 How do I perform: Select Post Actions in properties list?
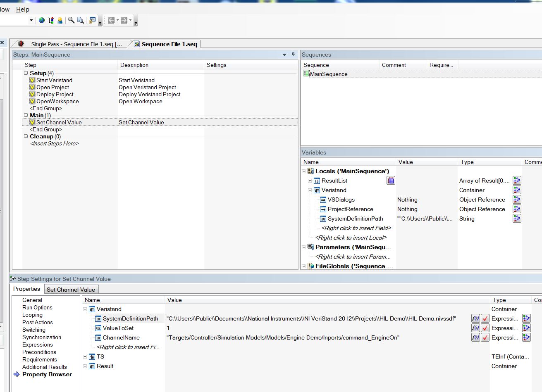(38, 322)
